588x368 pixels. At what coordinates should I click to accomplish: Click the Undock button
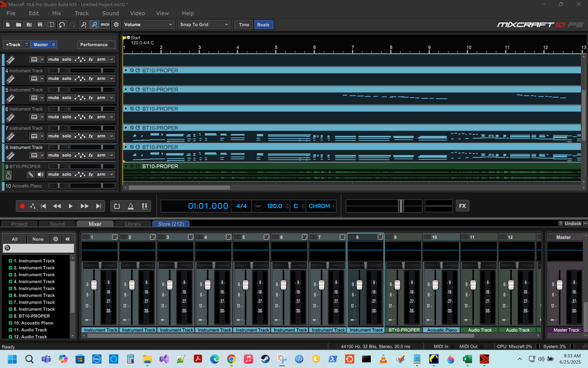[573, 223]
